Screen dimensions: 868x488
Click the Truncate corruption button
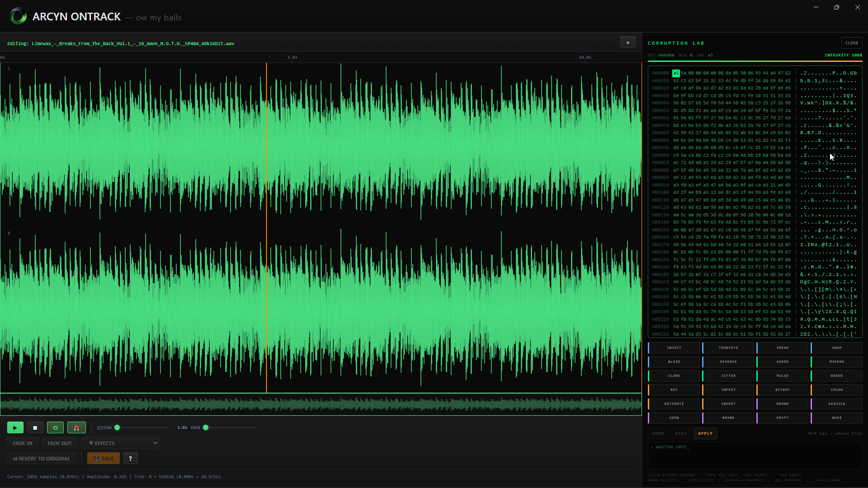(x=728, y=347)
